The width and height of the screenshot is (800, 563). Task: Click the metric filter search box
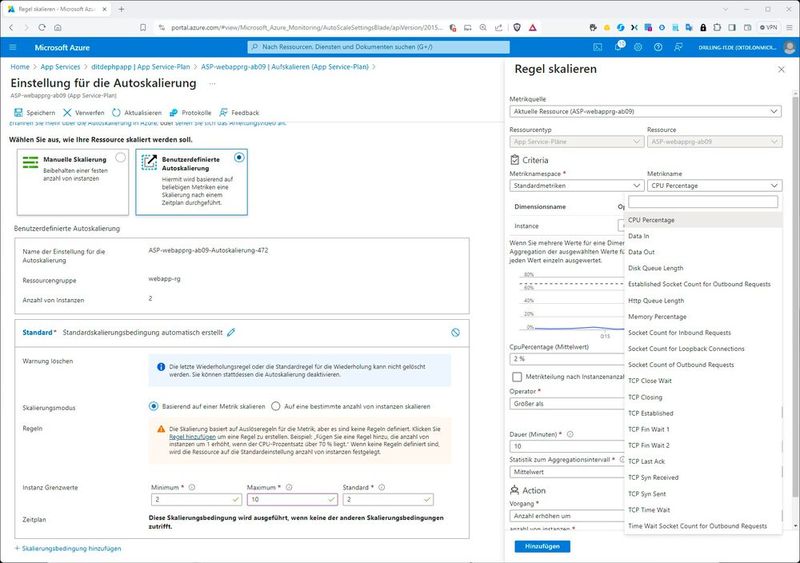point(703,202)
